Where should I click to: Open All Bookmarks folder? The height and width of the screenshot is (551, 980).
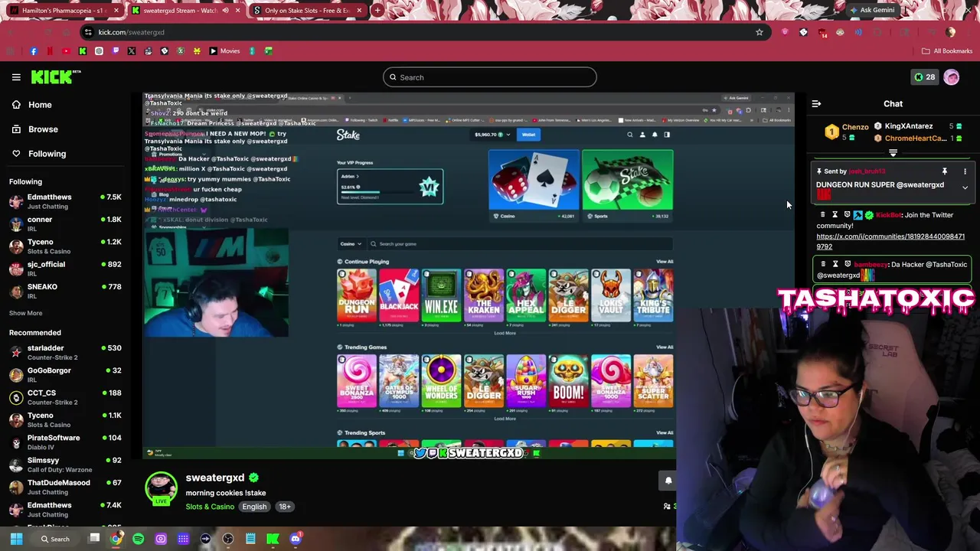(x=947, y=51)
